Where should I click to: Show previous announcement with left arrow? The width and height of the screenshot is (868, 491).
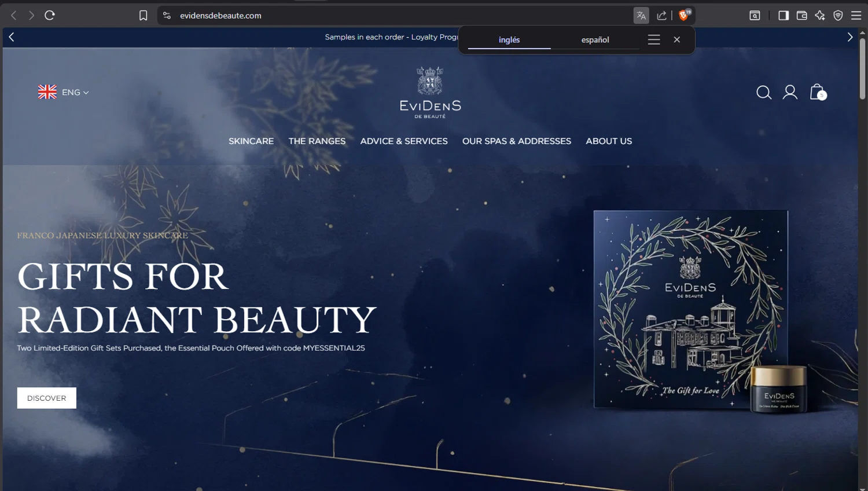pos(12,37)
